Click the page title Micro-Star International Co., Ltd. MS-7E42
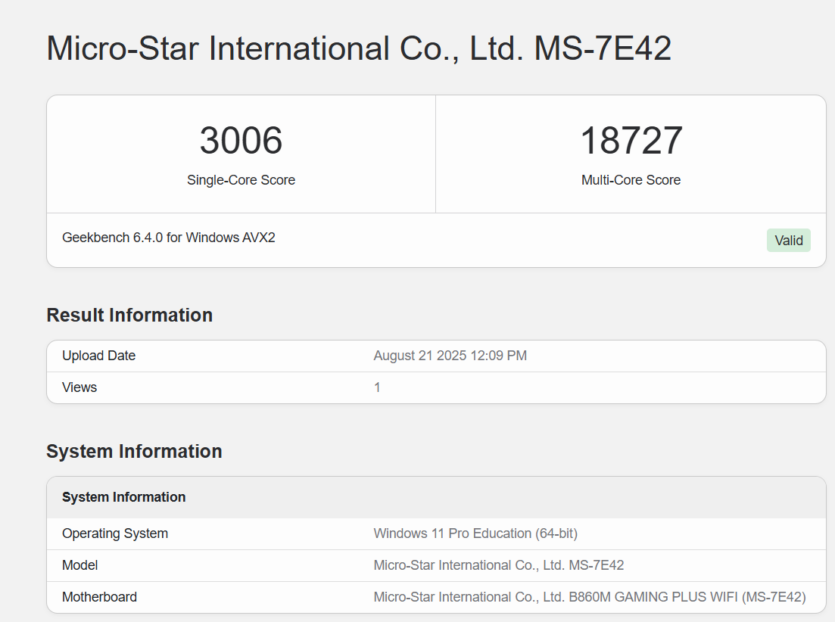 358,48
